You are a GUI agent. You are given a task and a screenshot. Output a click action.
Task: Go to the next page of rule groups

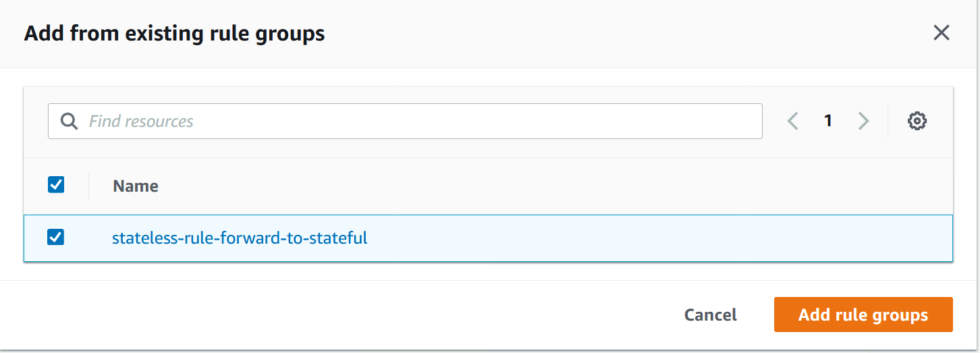click(863, 121)
